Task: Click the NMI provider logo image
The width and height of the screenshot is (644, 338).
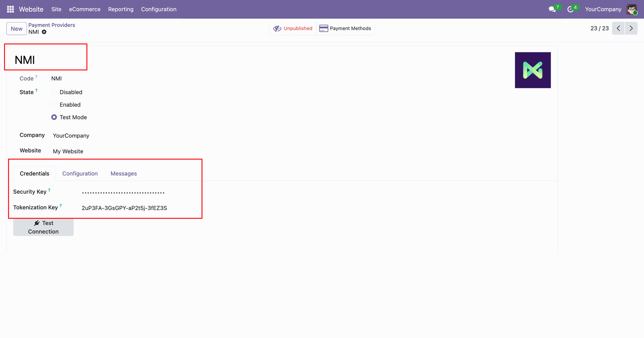Action: click(533, 70)
